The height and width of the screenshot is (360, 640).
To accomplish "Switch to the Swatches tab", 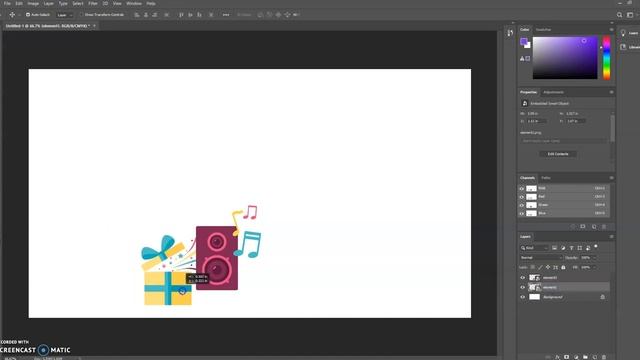I will (x=543, y=30).
